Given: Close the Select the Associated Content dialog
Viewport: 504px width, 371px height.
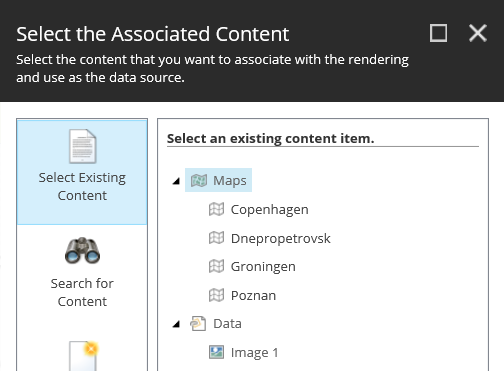Looking at the screenshot, I should click(478, 33).
